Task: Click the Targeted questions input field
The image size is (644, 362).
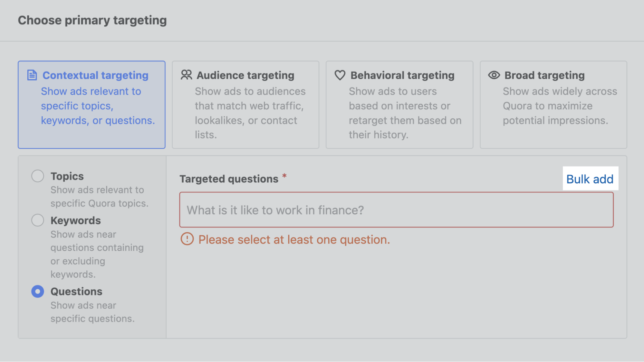Action: [x=397, y=210]
